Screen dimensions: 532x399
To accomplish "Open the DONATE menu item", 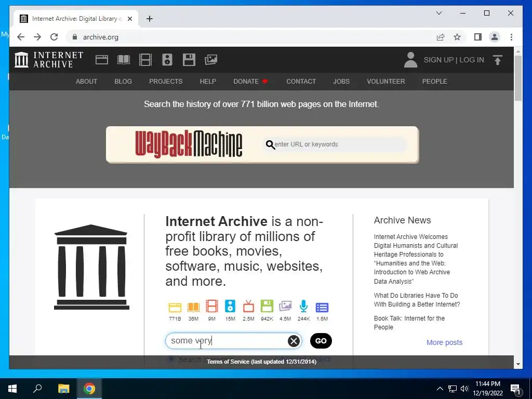I will click(250, 82).
